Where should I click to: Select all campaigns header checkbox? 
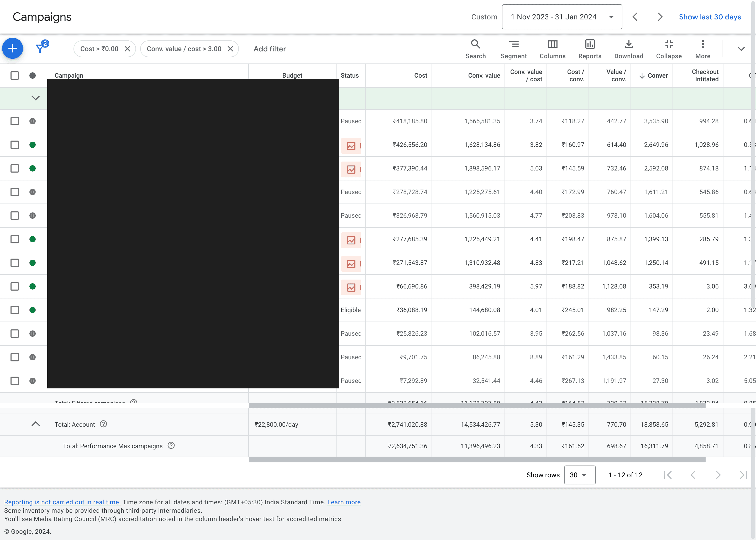point(15,76)
